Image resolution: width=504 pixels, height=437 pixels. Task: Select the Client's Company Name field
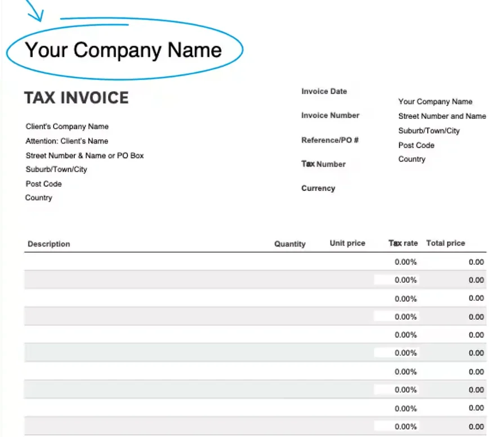(x=67, y=126)
